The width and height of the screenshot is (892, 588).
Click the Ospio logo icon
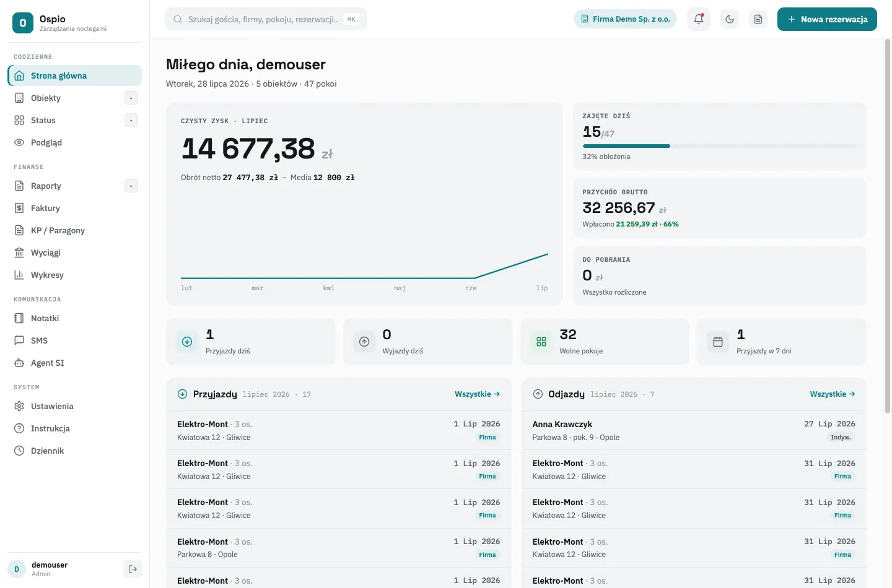(x=23, y=23)
